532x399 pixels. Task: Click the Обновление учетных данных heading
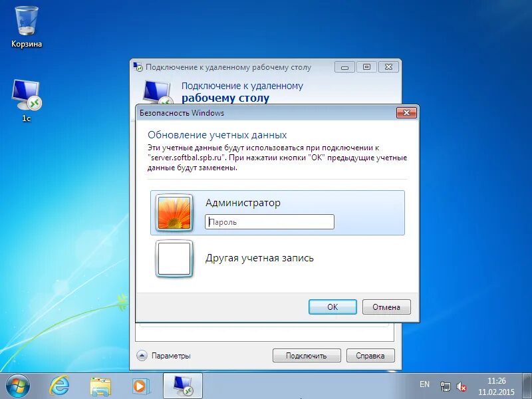point(217,135)
